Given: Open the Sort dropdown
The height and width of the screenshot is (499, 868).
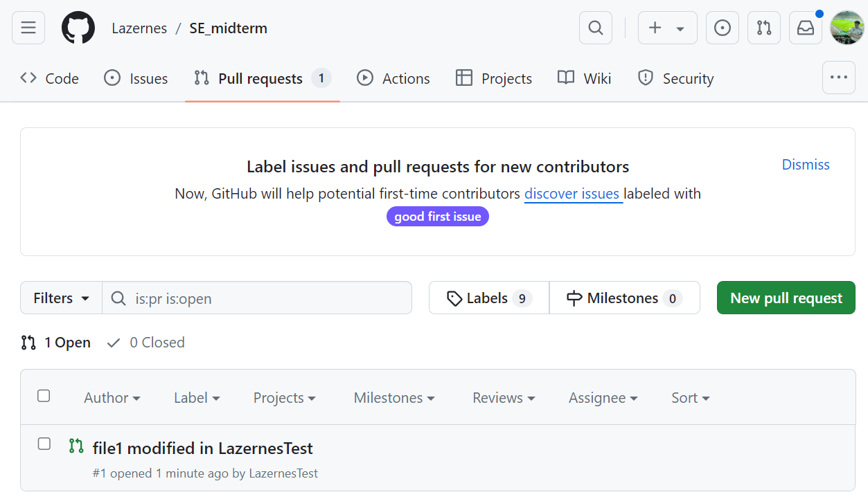Looking at the screenshot, I should 691,398.
